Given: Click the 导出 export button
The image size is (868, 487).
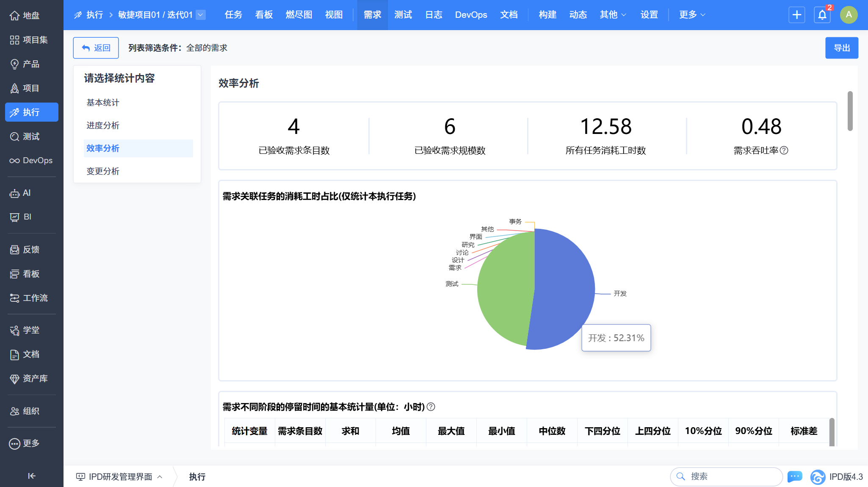Looking at the screenshot, I should [x=841, y=48].
